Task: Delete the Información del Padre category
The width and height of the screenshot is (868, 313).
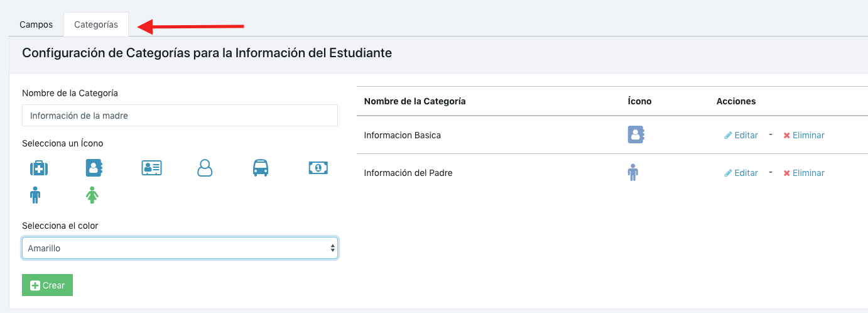Action: pyautogui.click(x=804, y=173)
